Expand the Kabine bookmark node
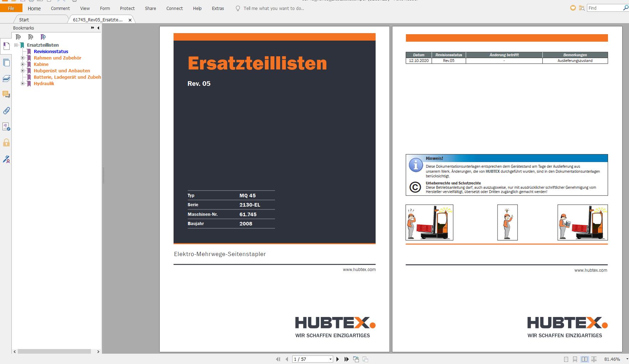 tap(23, 64)
